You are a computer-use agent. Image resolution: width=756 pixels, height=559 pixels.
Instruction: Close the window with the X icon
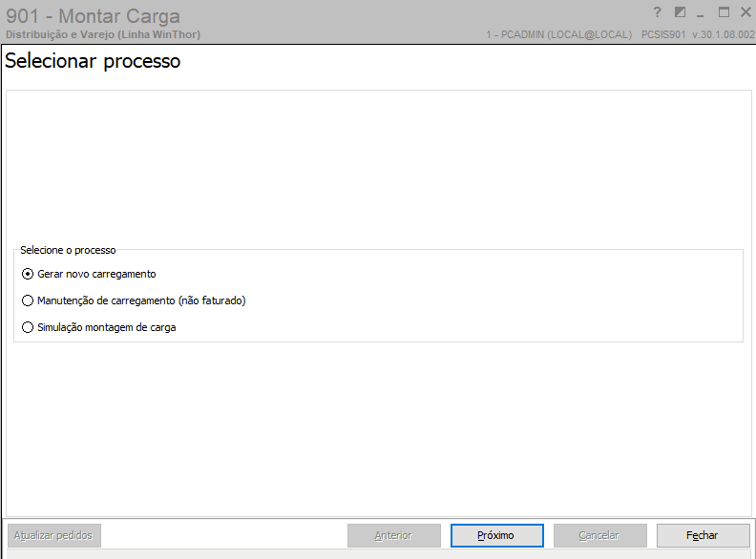tap(745, 12)
